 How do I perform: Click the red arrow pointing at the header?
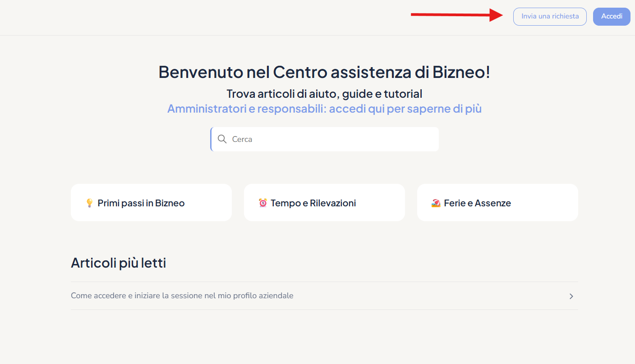click(456, 15)
